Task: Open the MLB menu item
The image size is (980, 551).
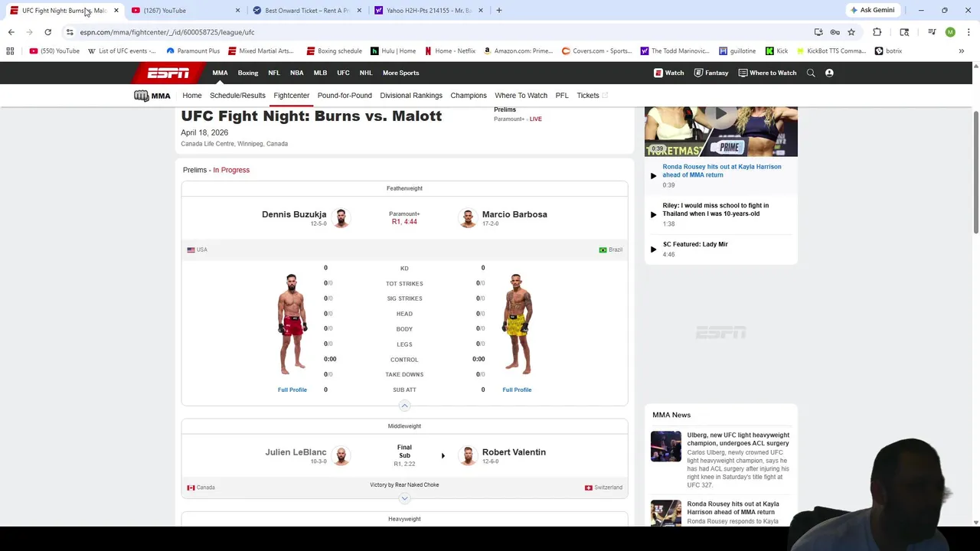Action: [320, 73]
